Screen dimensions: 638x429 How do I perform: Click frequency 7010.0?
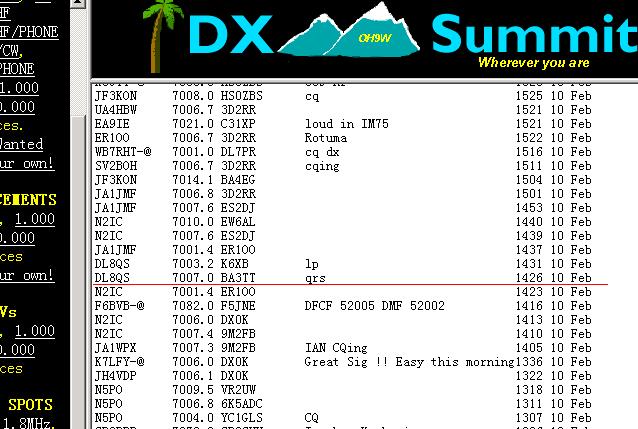(193, 222)
